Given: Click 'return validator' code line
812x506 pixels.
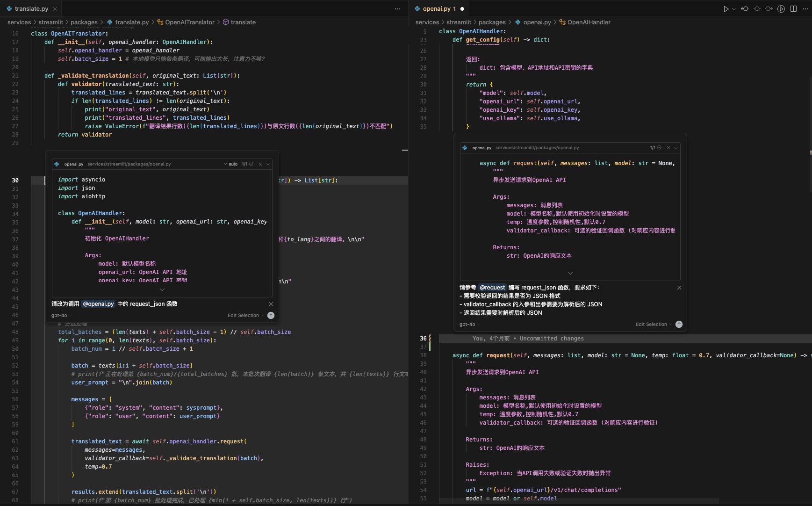Looking at the screenshot, I should [x=85, y=135].
